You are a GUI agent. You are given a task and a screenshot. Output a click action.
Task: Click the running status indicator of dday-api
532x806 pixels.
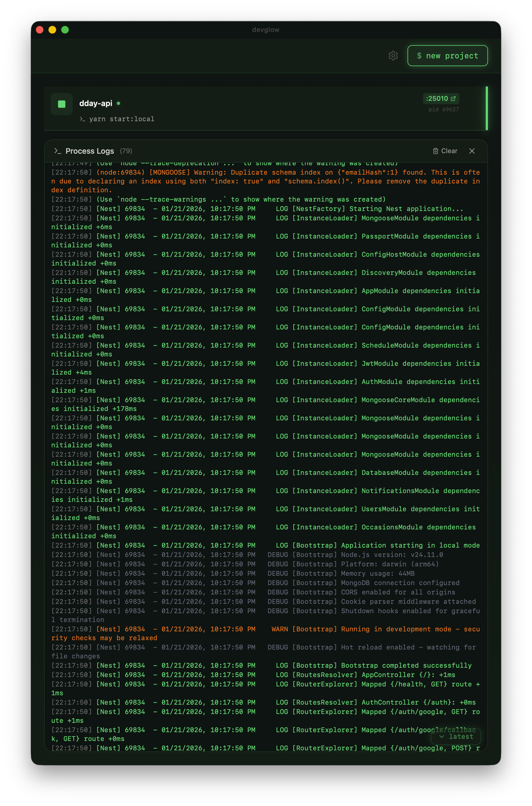(x=118, y=103)
